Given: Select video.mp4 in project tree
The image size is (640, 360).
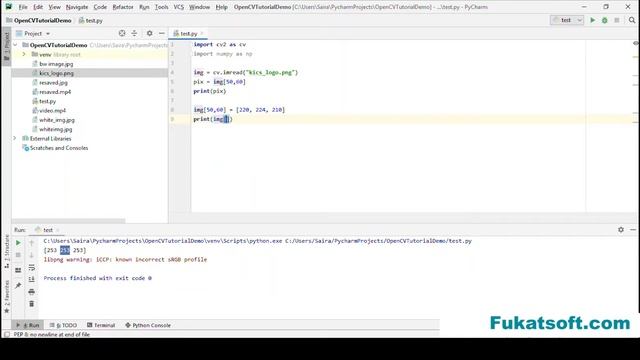Looking at the screenshot, I should coord(52,111).
